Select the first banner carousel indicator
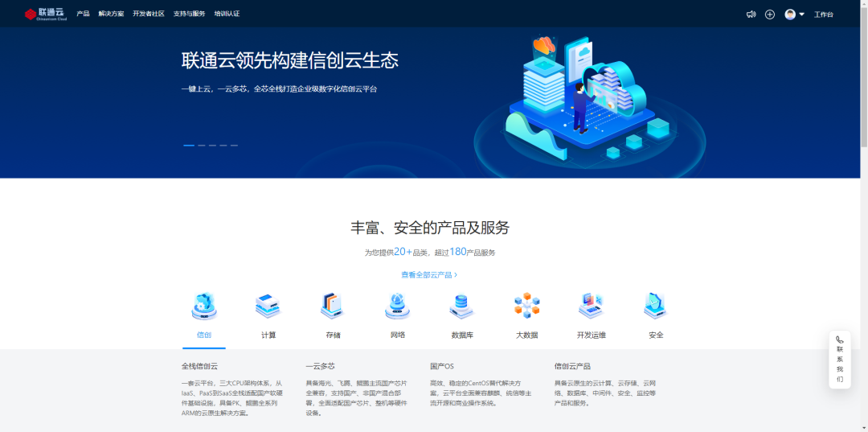 point(189,145)
